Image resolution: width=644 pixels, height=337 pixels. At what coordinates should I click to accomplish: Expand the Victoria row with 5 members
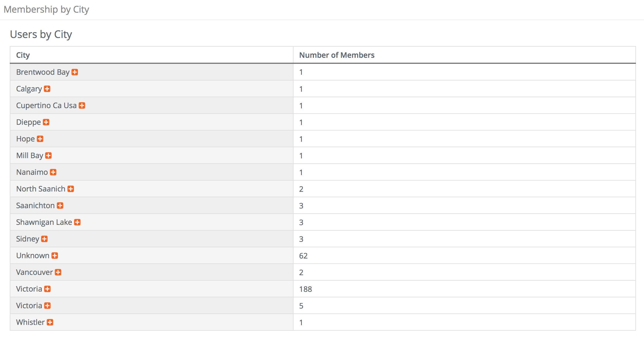[x=47, y=306]
